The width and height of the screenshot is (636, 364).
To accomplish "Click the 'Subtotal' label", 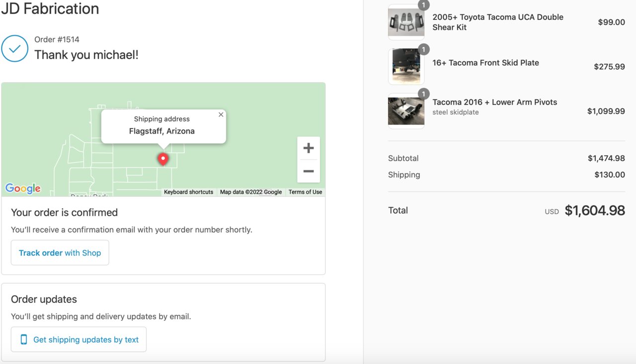I will 403,158.
